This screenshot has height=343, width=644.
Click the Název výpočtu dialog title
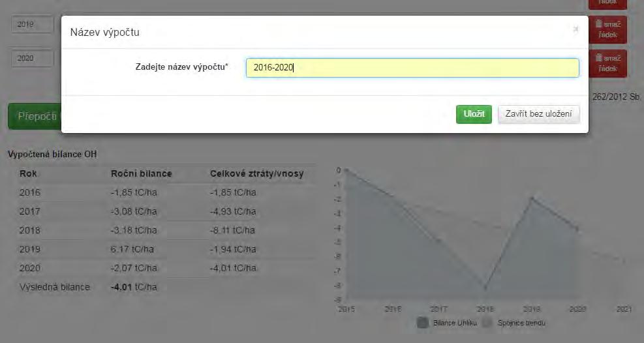click(105, 32)
